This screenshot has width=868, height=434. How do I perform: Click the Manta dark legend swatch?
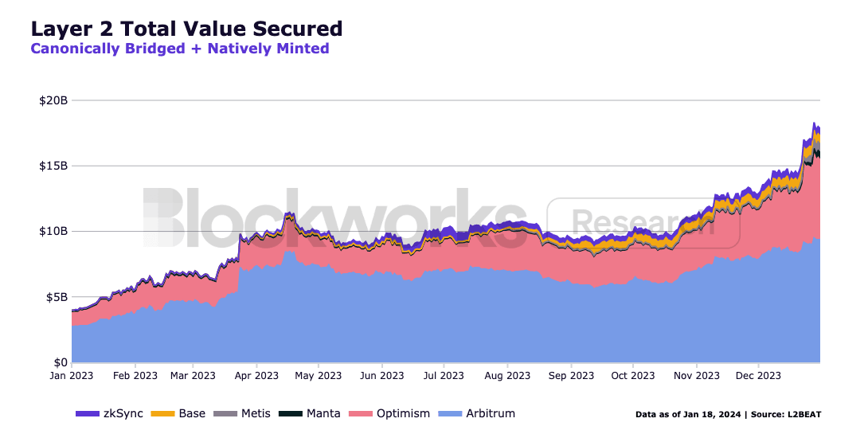[289, 414]
